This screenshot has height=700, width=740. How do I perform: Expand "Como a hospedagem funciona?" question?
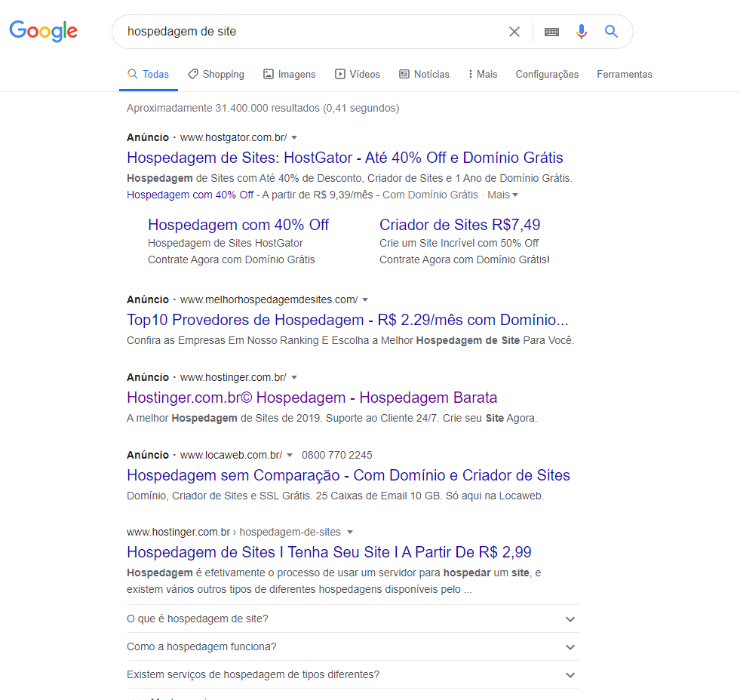coord(352,646)
